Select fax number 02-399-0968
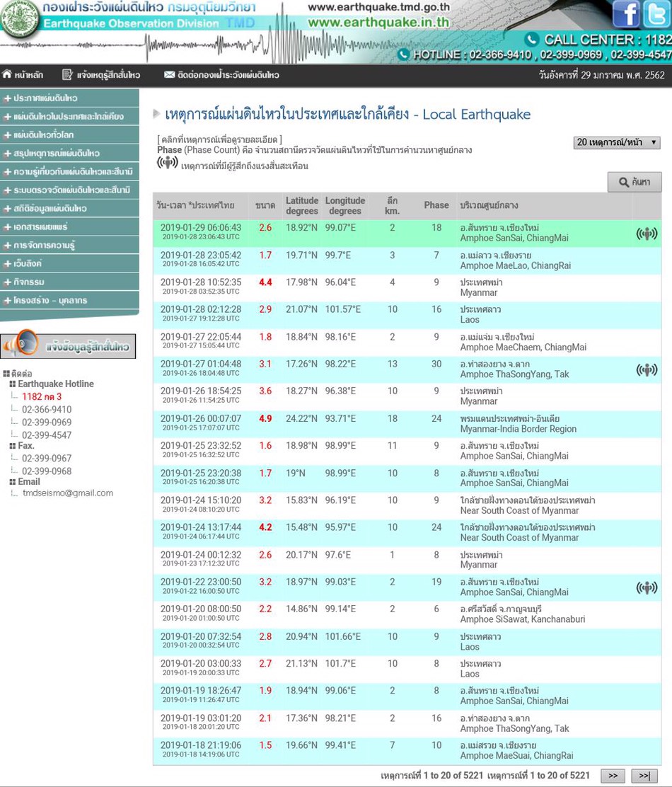The width and height of the screenshot is (672, 787). click(x=47, y=471)
